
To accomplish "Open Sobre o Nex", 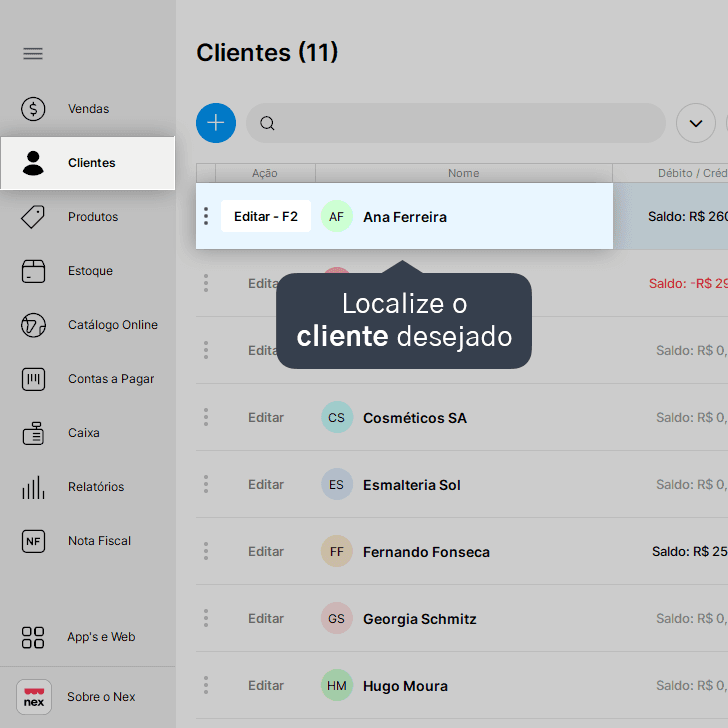I will point(101,697).
